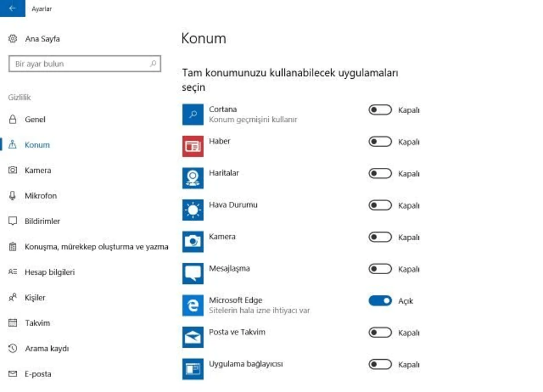Viewport: 543px width, 392px height.
Task: Switch to Hesap bilgileri settings
Action: [49, 272]
